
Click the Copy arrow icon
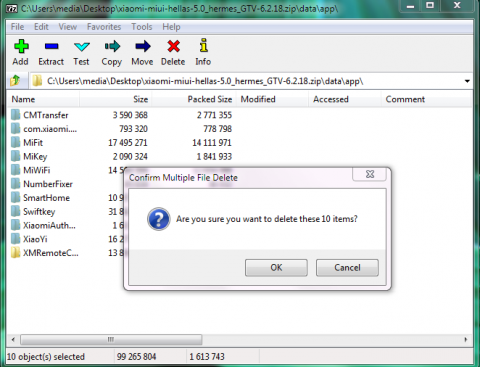tap(112, 46)
